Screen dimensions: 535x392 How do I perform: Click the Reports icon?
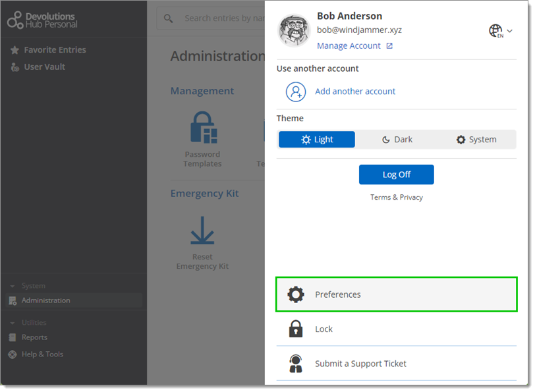coord(13,338)
